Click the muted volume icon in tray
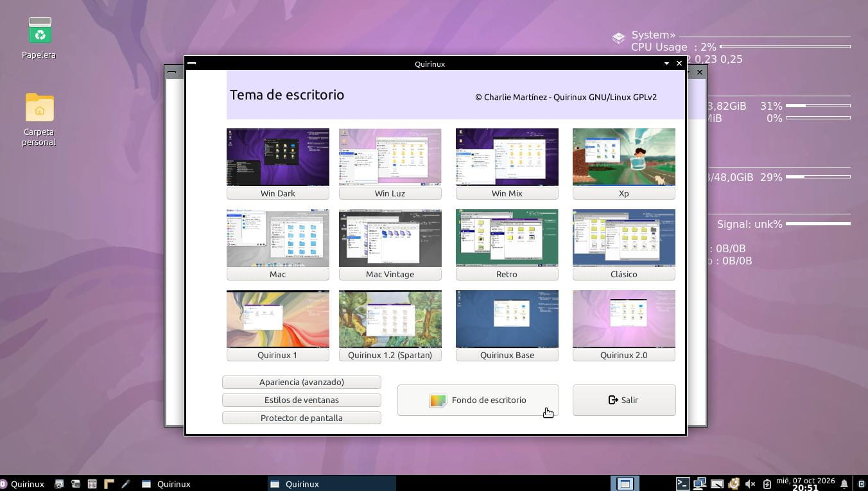This screenshot has height=491, width=868. point(750,484)
